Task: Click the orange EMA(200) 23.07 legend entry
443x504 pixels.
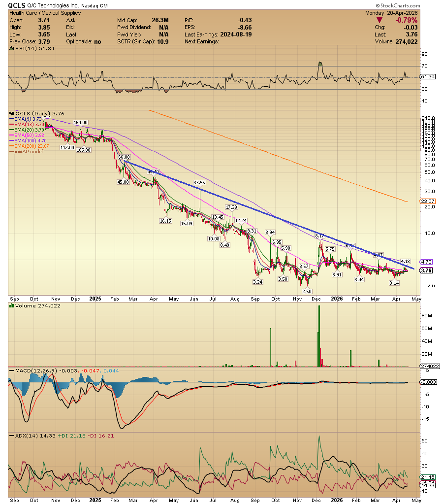Action: (29, 146)
